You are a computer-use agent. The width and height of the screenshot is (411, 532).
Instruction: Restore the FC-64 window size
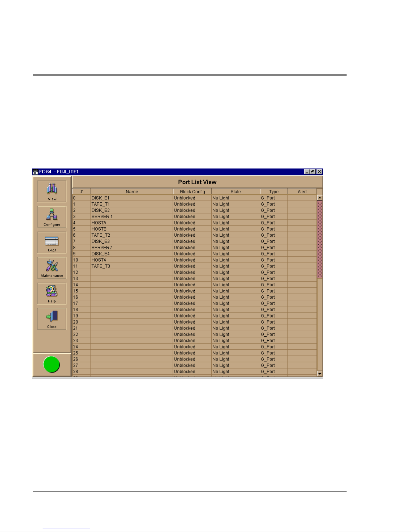(x=313, y=172)
